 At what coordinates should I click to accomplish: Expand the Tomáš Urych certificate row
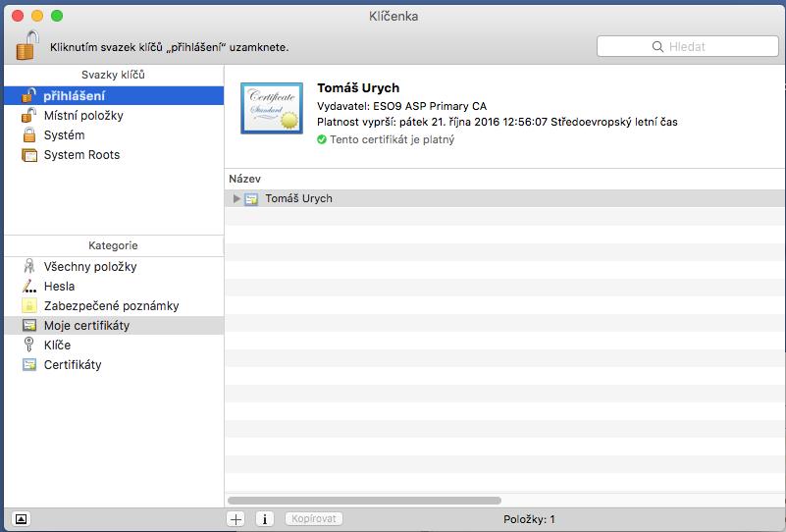point(236,198)
